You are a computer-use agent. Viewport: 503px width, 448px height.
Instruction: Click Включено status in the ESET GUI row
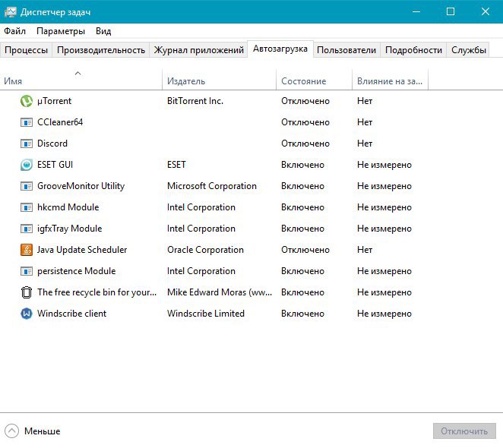click(x=303, y=165)
